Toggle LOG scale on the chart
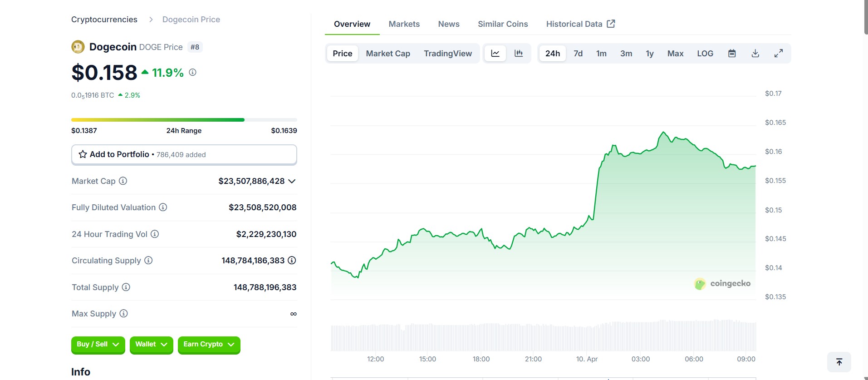This screenshot has height=380, width=868. [x=705, y=54]
